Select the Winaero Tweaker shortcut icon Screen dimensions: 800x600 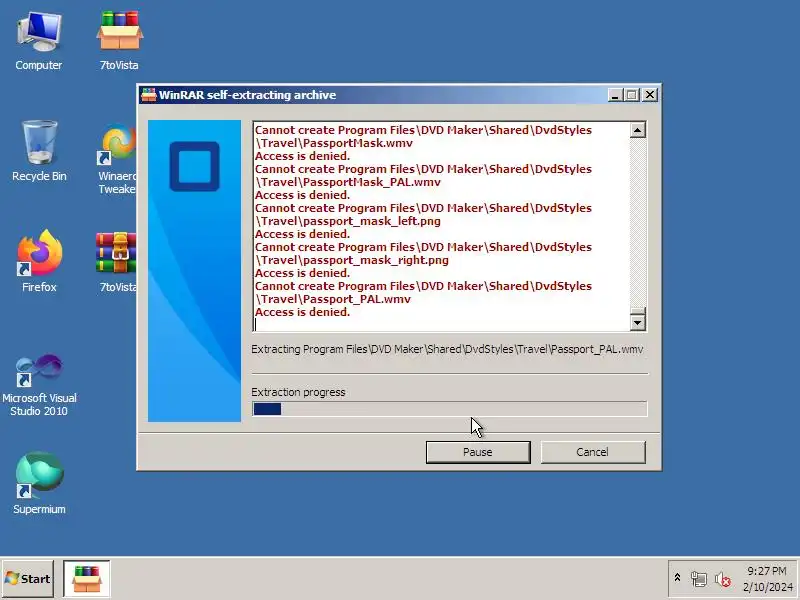pyautogui.click(x=117, y=158)
